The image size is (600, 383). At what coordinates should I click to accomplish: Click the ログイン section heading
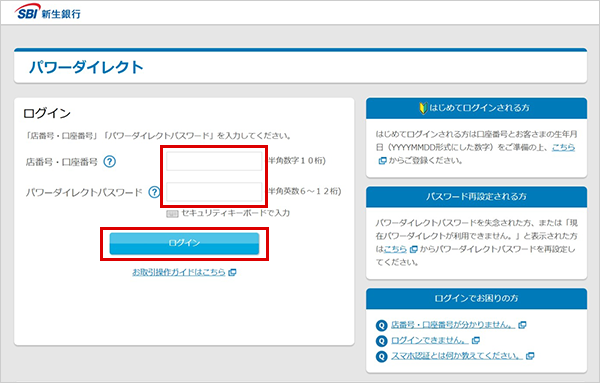47,113
